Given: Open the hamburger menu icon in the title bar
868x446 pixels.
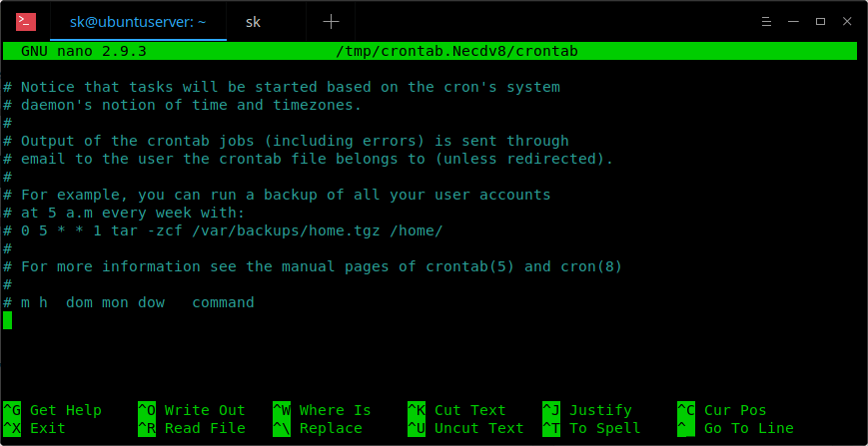Looking at the screenshot, I should point(766,22).
